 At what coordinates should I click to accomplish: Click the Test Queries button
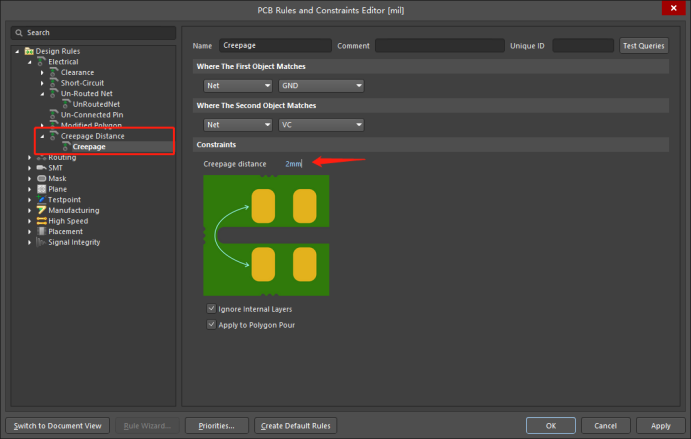643,46
